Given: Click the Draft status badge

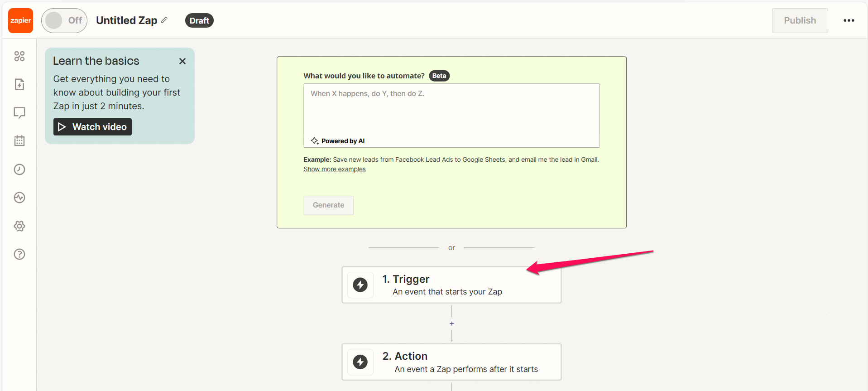Looking at the screenshot, I should 199,20.
